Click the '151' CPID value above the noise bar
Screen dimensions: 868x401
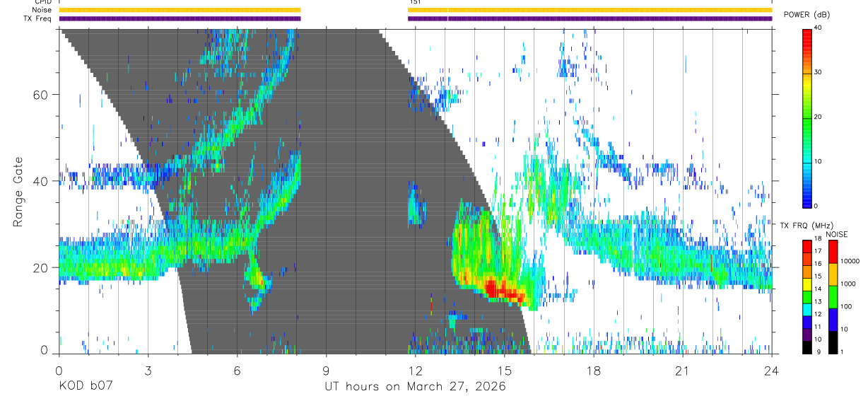click(415, 2)
